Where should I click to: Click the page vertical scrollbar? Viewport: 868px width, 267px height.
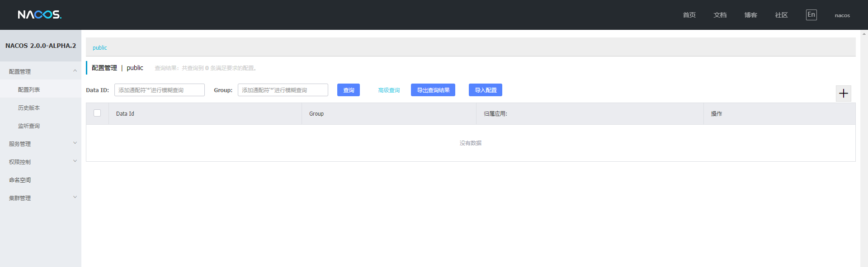[864, 148]
